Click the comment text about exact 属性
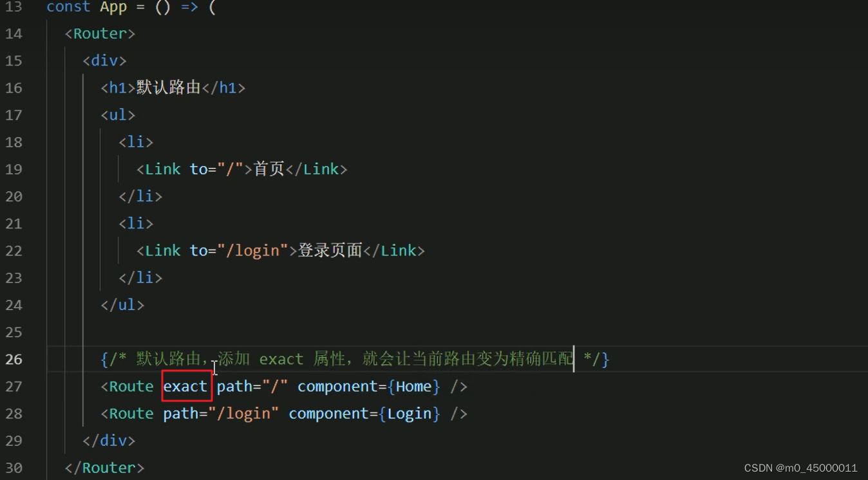 click(x=355, y=359)
